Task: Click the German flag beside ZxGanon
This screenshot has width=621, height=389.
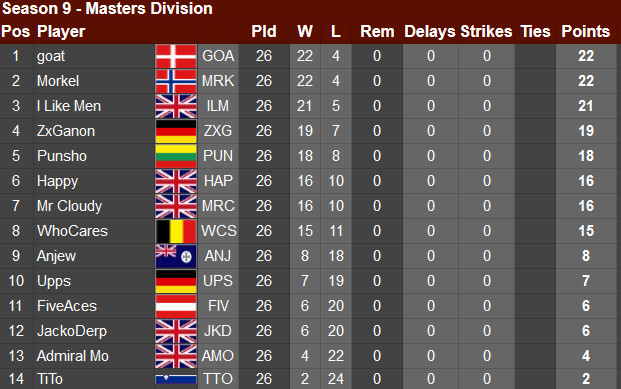Action: (176, 131)
